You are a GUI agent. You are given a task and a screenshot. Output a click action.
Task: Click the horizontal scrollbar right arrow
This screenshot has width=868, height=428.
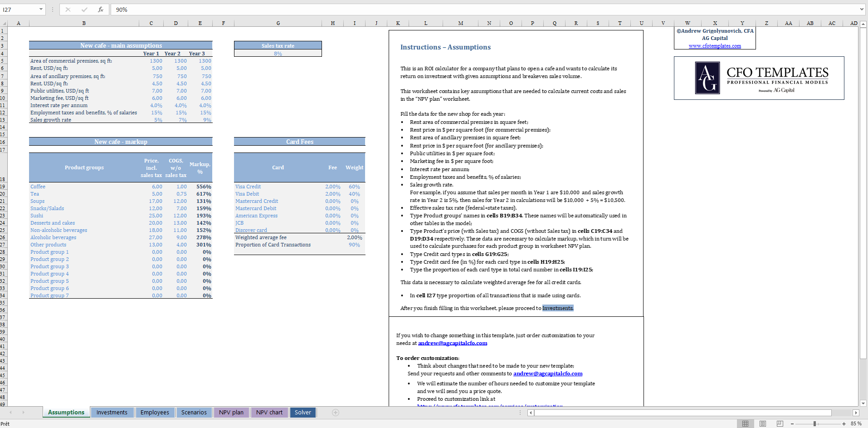pos(856,413)
